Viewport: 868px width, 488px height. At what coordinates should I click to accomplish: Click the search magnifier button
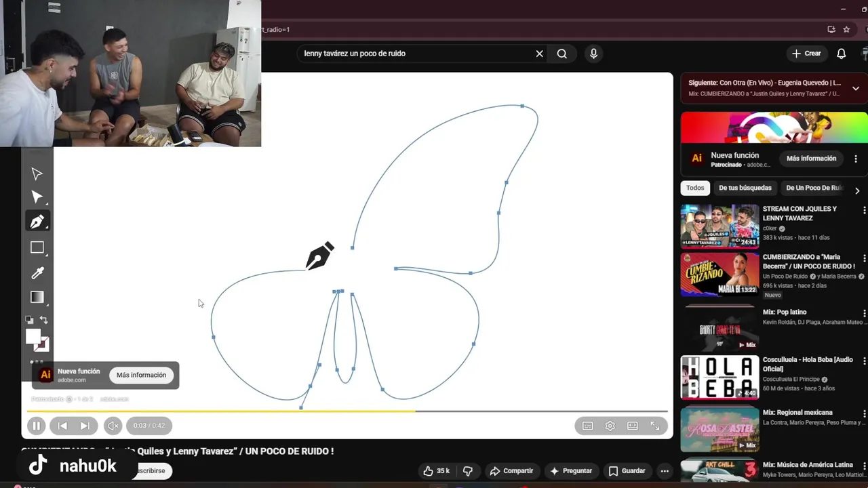[x=562, y=54]
